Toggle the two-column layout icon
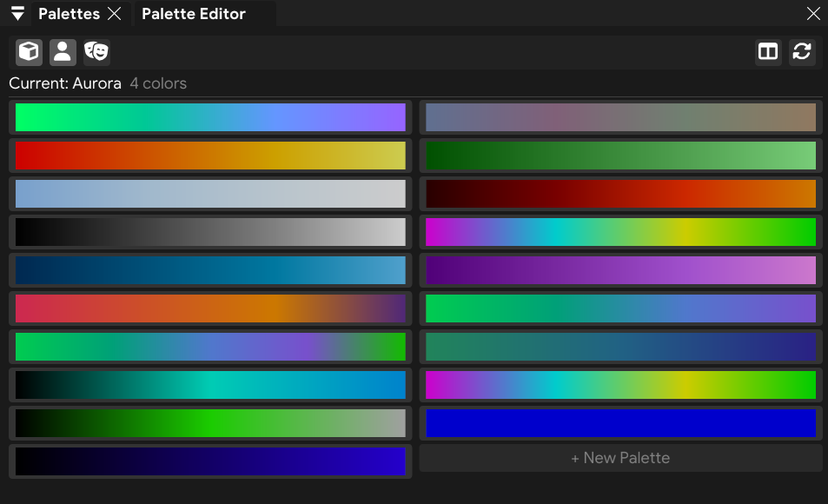 pos(768,52)
